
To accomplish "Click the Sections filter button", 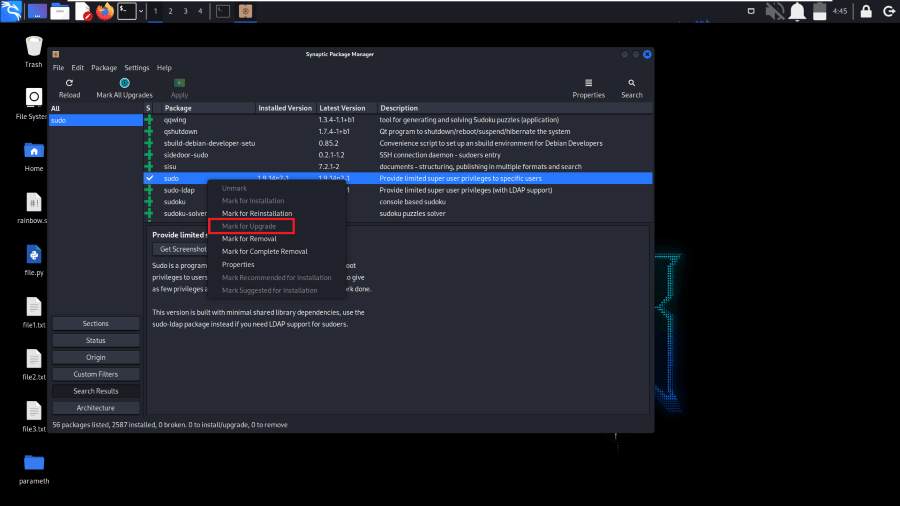I will 96,324.
